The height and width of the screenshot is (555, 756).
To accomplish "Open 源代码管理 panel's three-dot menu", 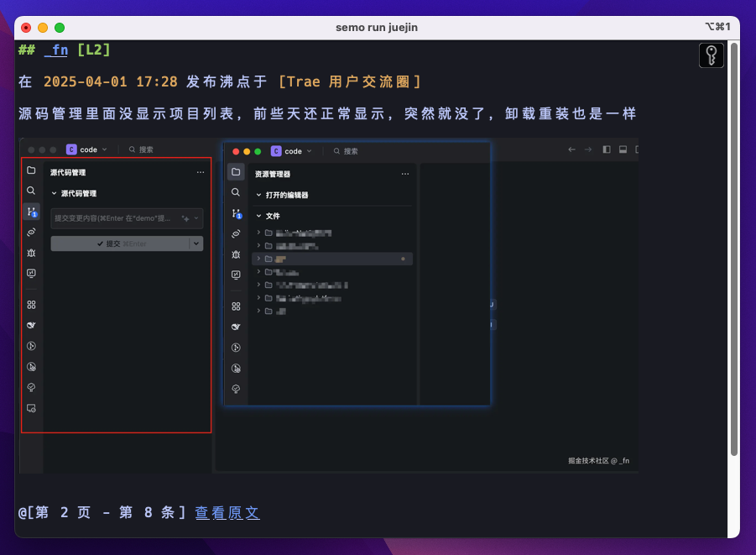I will (200, 172).
